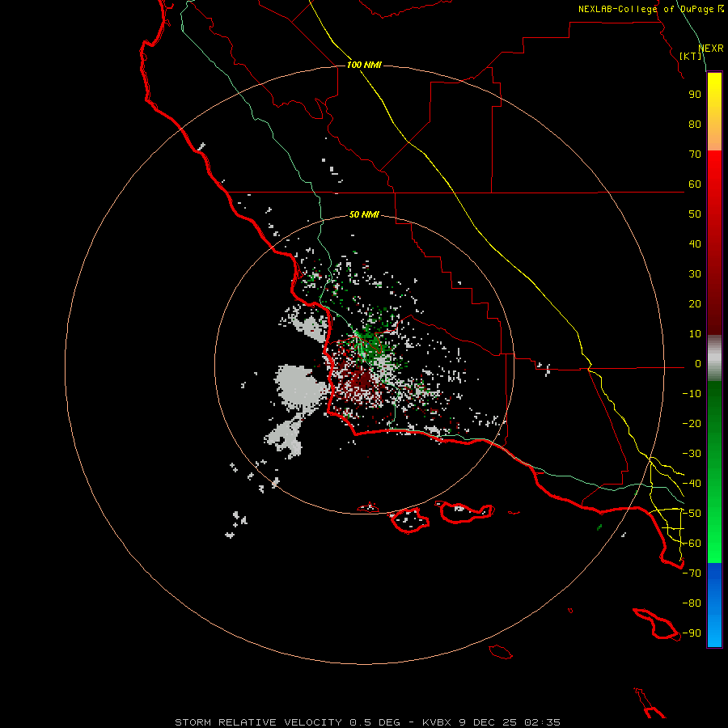
Task: Click the STORM RELATIVE VELOCITY caption text
Action: point(258,722)
